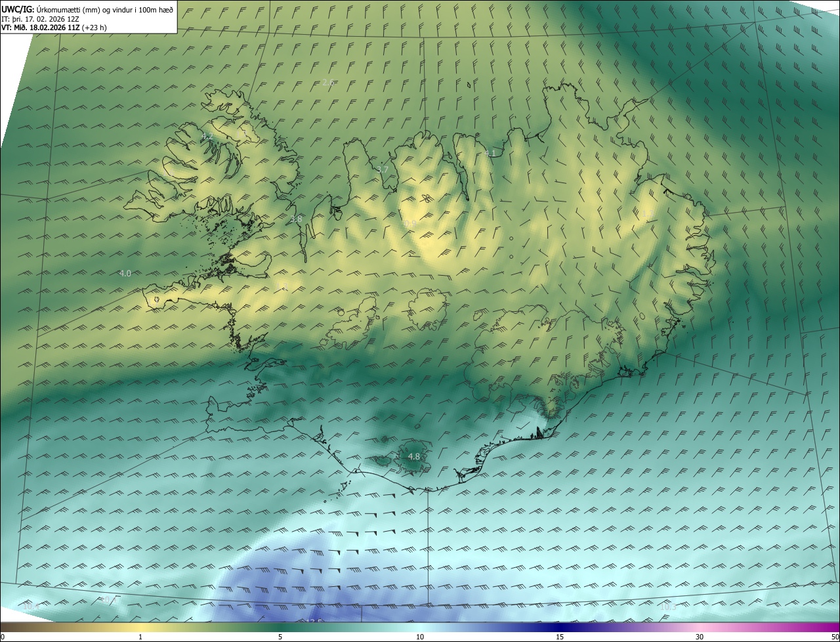Click the 4.8 value label over the glacier

[413, 456]
